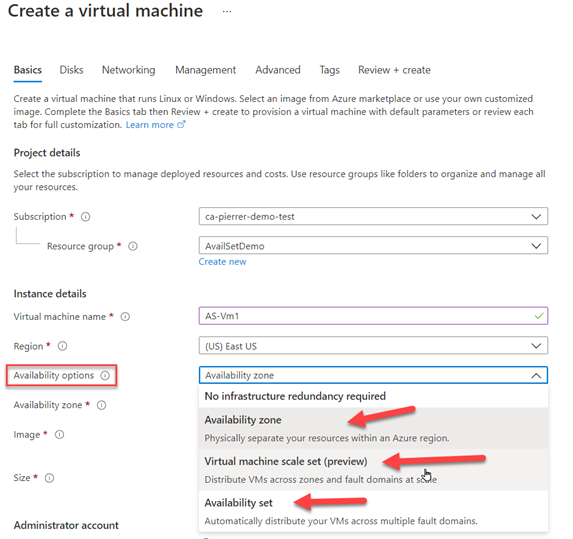573x539 pixels.
Task: Open the Review + create tab
Action: coord(394,70)
